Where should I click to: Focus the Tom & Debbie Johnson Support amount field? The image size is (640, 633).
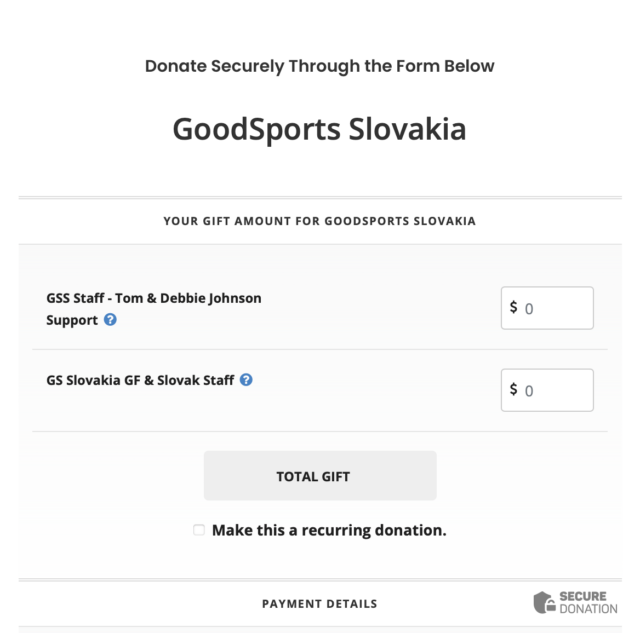556,308
